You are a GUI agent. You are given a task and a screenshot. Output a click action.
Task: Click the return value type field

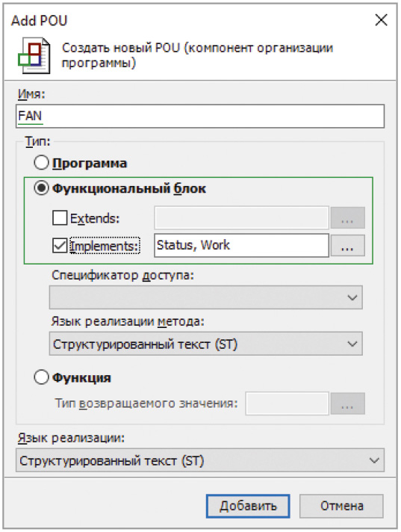click(x=287, y=403)
